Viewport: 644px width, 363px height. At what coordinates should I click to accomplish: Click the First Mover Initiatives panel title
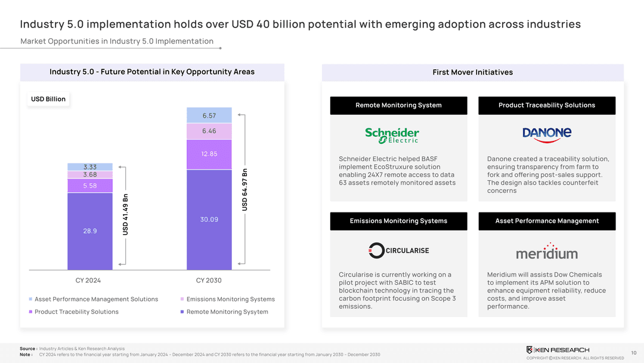tap(472, 72)
